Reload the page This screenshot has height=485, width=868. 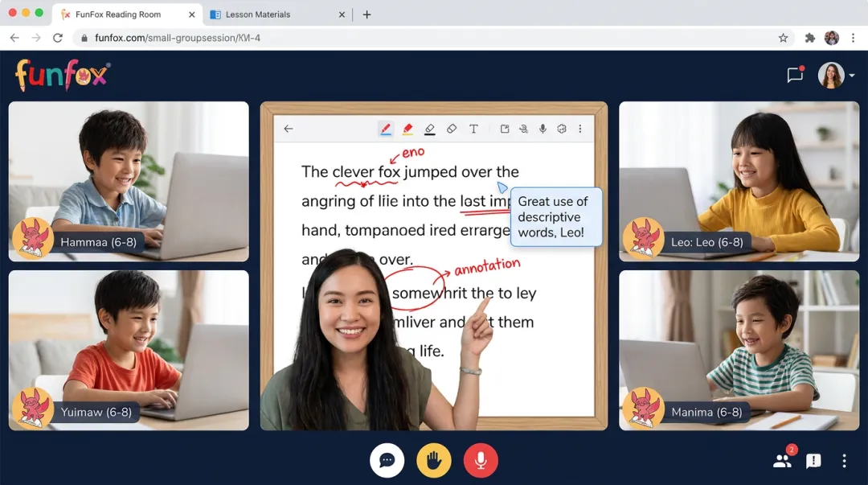coord(58,38)
